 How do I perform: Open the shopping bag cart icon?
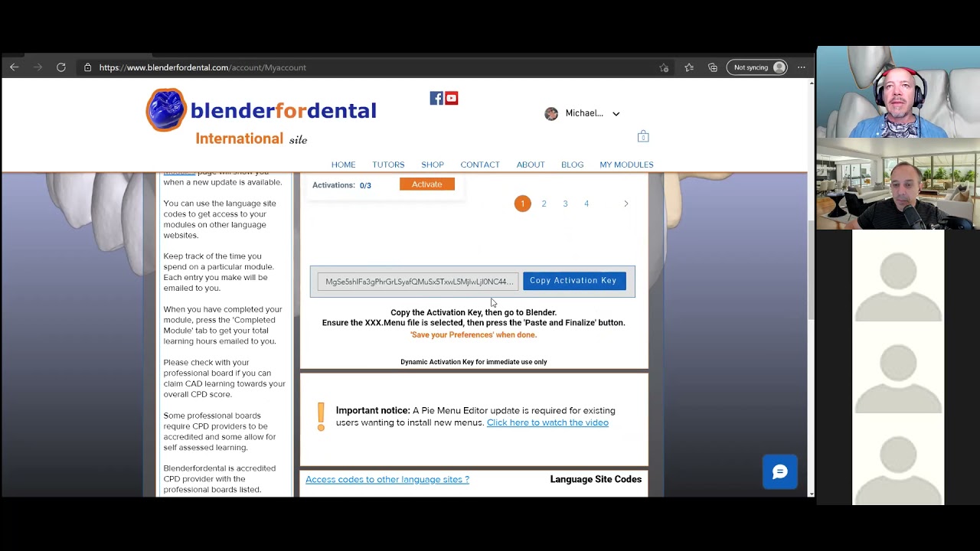point(643,136)
